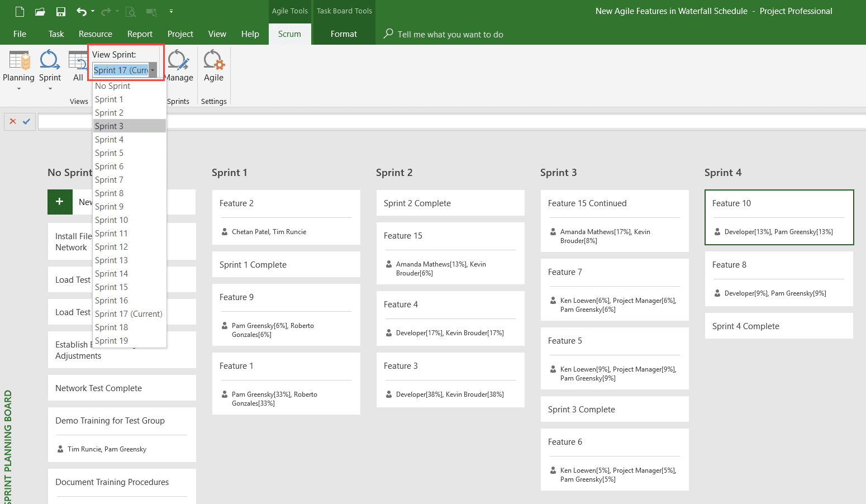Select the Sprint 4 Complete card
This screenshot has width=866, height=504.
click(x=779, y=326)
